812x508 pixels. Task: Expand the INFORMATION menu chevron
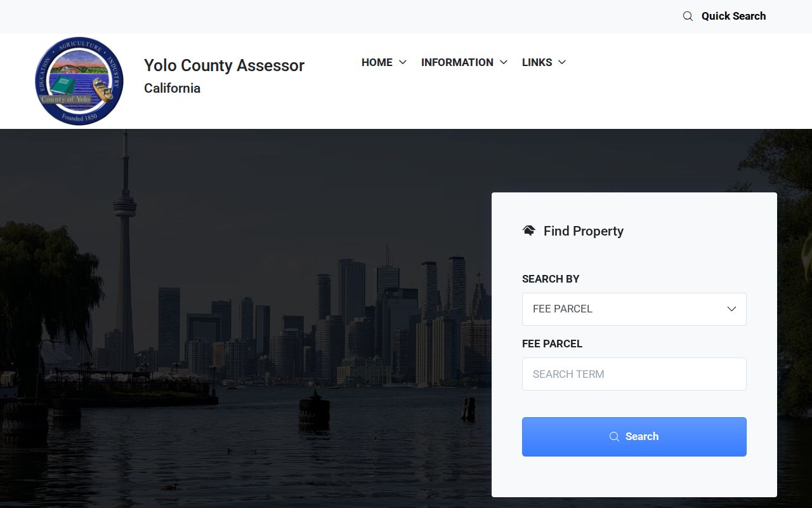click(504, 62)
